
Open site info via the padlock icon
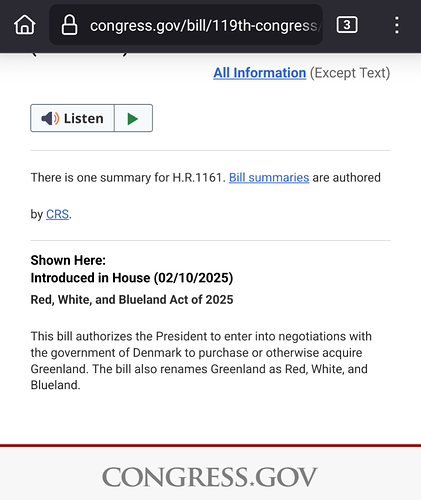[x=69, y=25]
